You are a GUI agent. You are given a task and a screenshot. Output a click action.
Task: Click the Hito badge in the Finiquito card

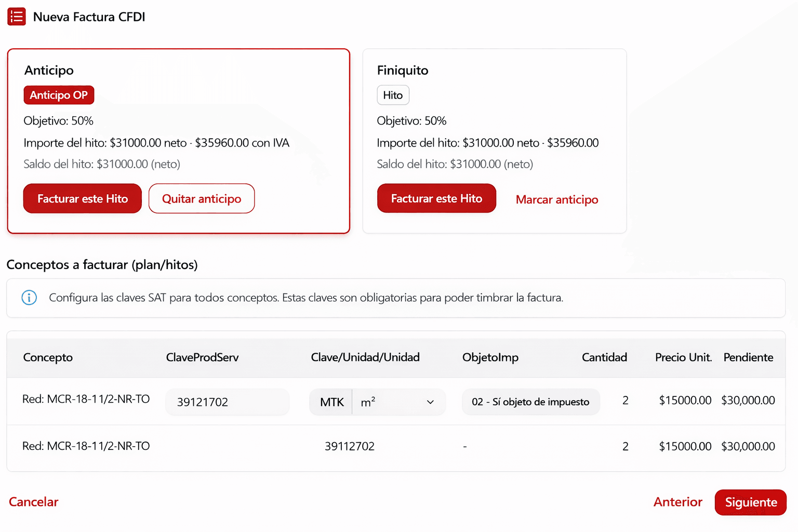click(x=393, y=95)
